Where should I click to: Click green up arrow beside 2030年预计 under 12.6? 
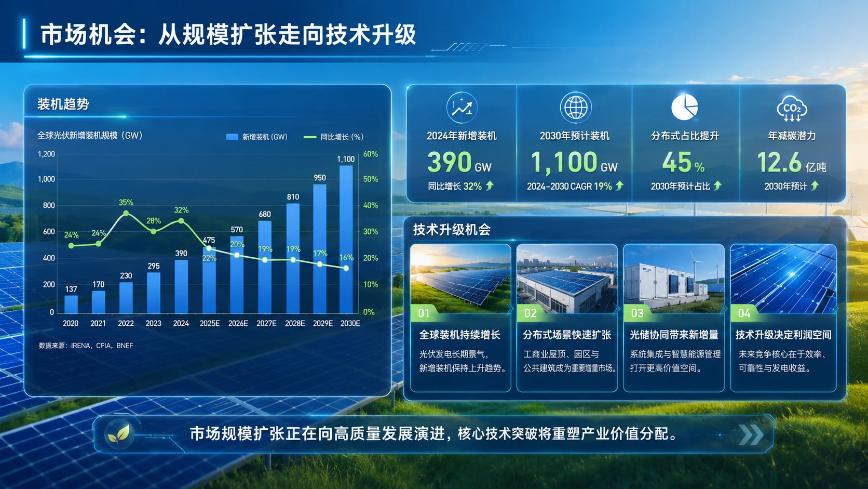tap(815, 186)
